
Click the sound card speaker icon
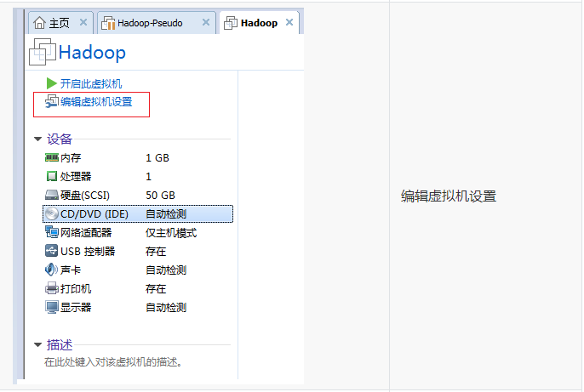pyautogui.click(x=51, y=270)
